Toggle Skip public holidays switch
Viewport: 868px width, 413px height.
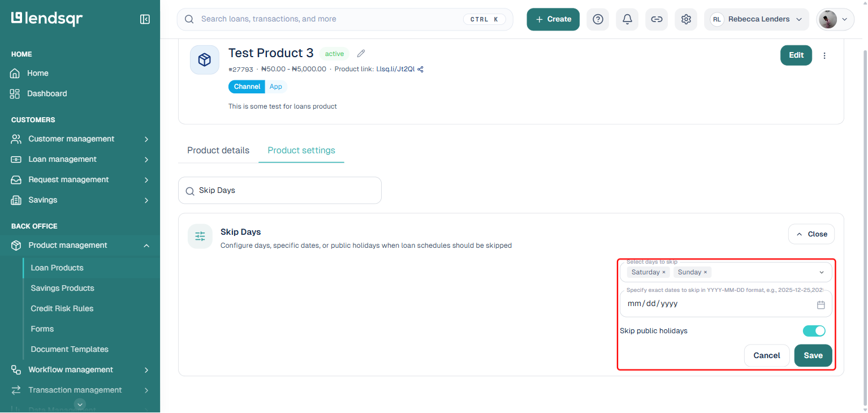click(814, 331)
